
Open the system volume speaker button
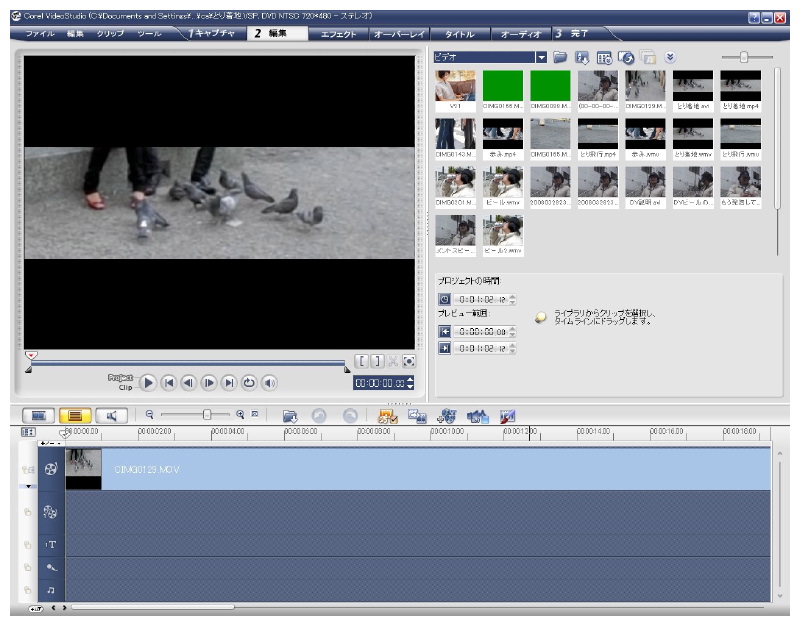[269, 382]
